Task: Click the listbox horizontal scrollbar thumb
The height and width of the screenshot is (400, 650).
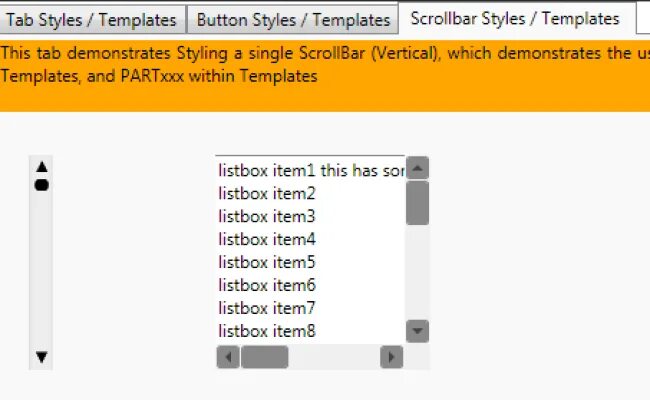Action: click(265, 357)
